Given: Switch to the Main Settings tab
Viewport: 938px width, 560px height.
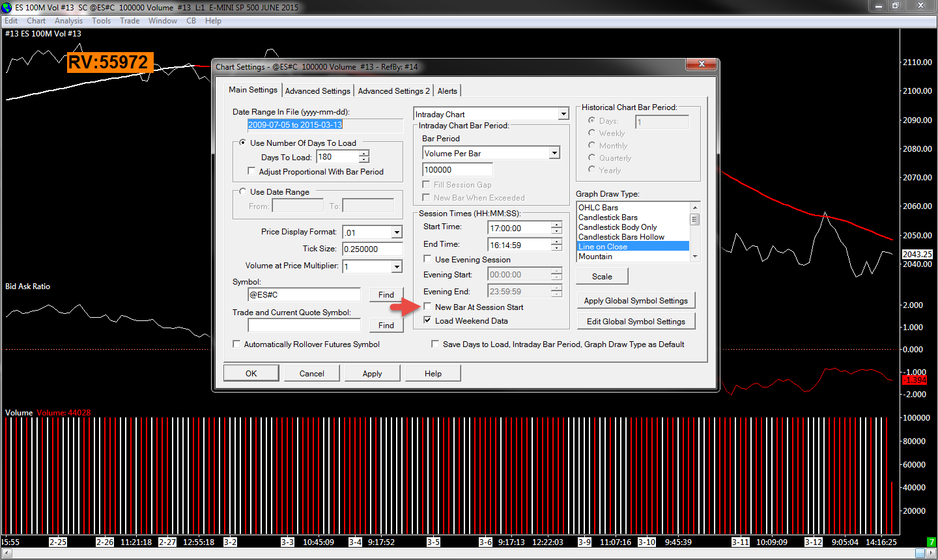Looking at the screenshot, I should 253,90.
